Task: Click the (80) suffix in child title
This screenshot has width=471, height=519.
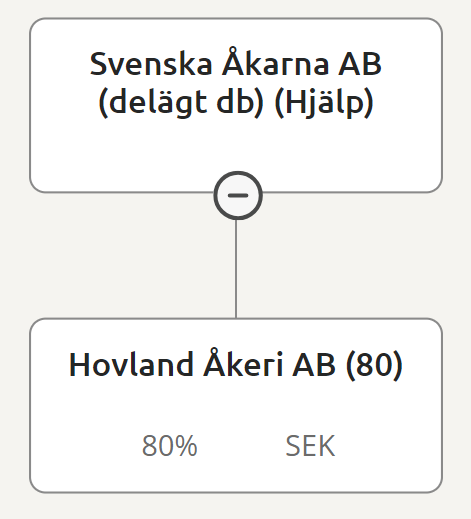Action: point(374,365)
